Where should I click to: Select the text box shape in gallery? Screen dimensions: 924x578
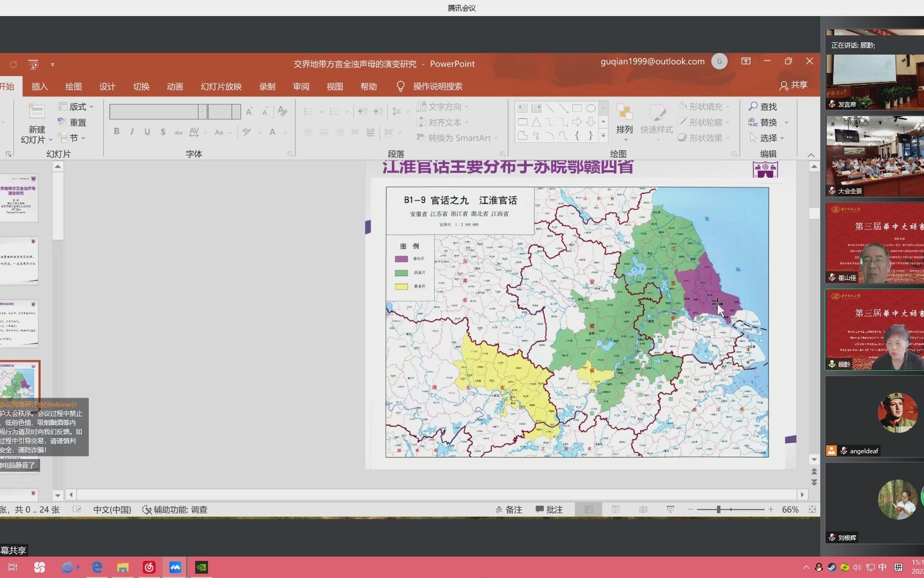pos(522,108)
